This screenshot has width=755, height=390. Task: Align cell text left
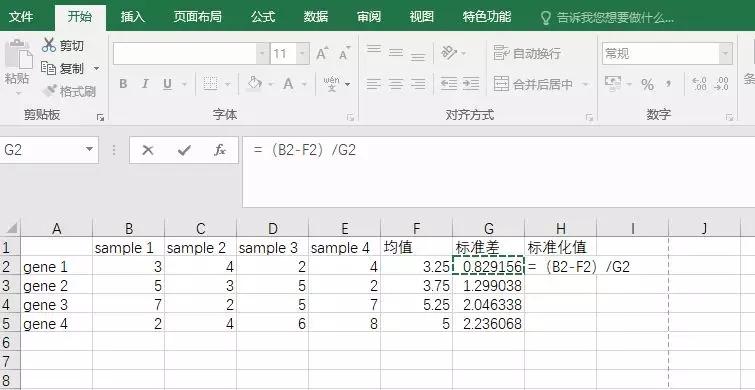click(x=374, y=84)
